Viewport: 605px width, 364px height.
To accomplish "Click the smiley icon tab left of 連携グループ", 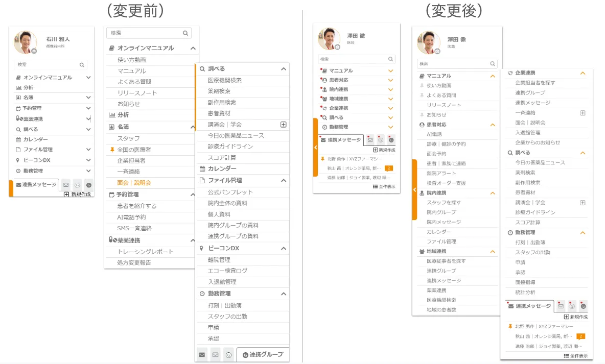I will click(x=228, y=354).
